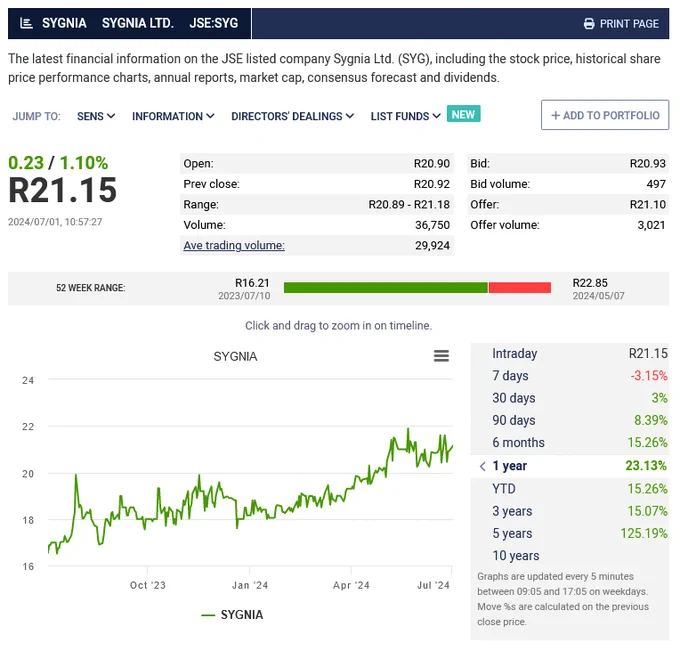Image resolution: width=680 pixels, height=651 pixels.
Task: Click the chart icon beside SYGNIA header
Action: 26,23
